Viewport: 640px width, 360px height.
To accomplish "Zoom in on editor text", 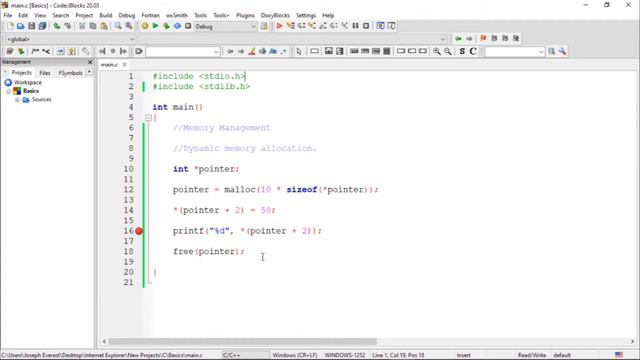I will [x=437, y=51].
